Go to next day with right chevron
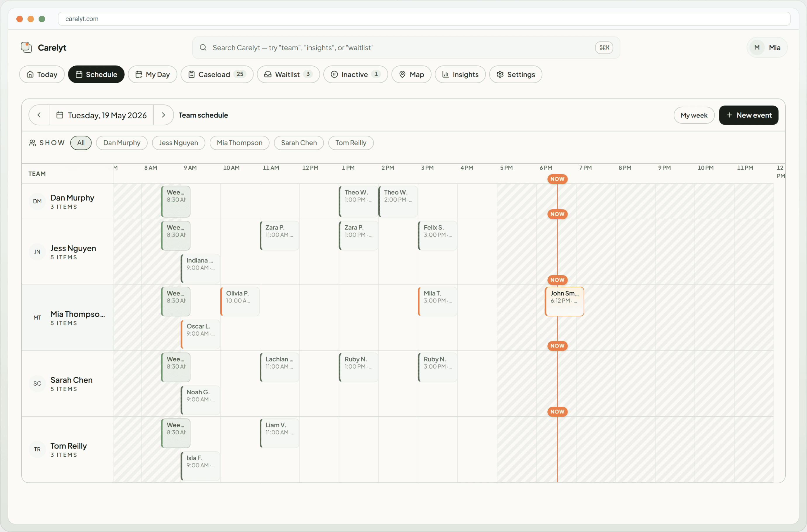 (163, 115)
